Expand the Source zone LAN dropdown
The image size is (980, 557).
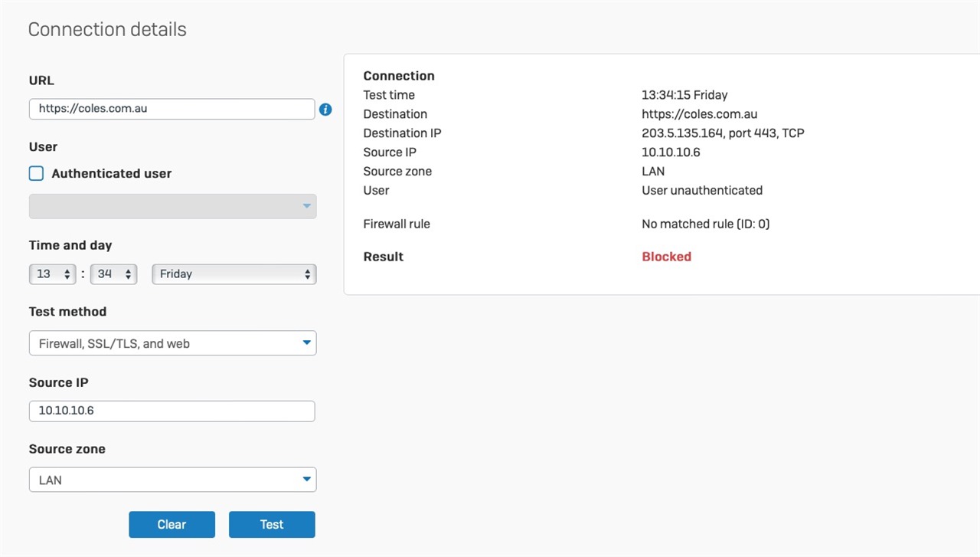tap(172, 480)
